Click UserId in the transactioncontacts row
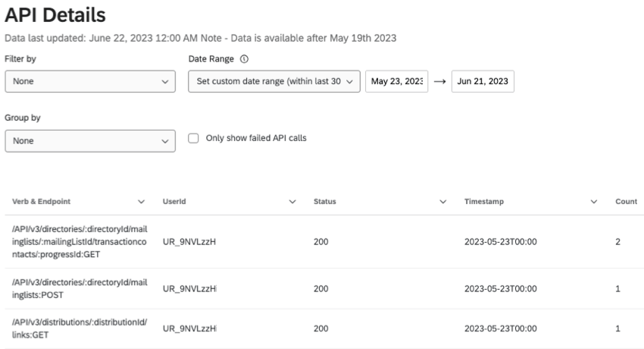Screen dimensions: 644x349 click(189, 242)
